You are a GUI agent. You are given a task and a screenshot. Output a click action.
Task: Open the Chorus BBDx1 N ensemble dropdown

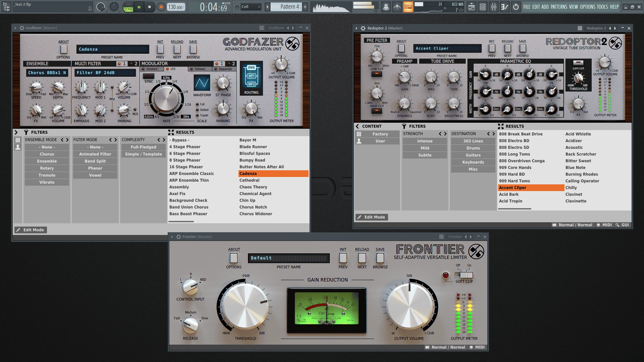pos(47,73)
